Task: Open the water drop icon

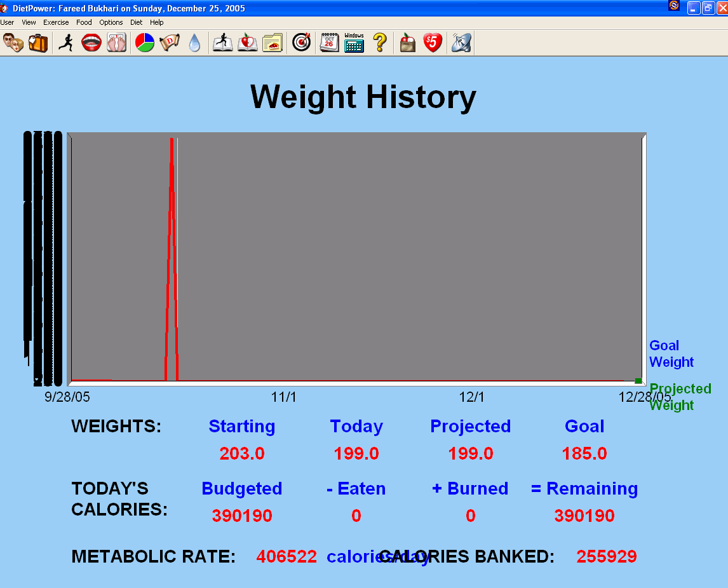Action: click(195, 43)
